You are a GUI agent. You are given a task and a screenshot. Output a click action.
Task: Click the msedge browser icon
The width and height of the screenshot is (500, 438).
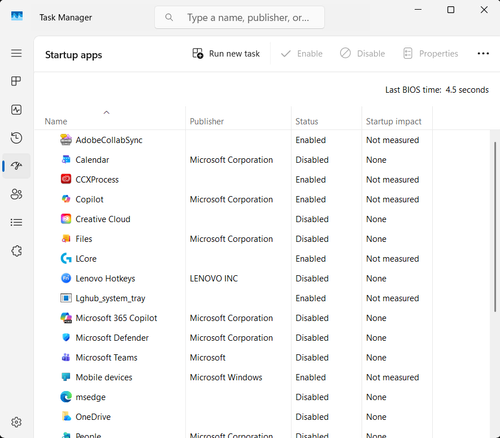click(66, 397)
